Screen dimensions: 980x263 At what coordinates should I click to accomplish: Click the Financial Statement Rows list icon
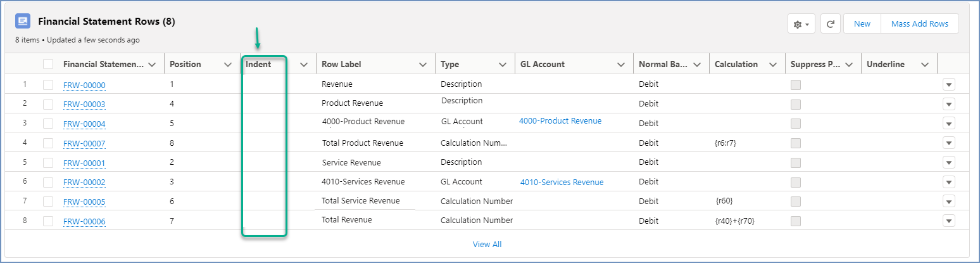point(23,22)
